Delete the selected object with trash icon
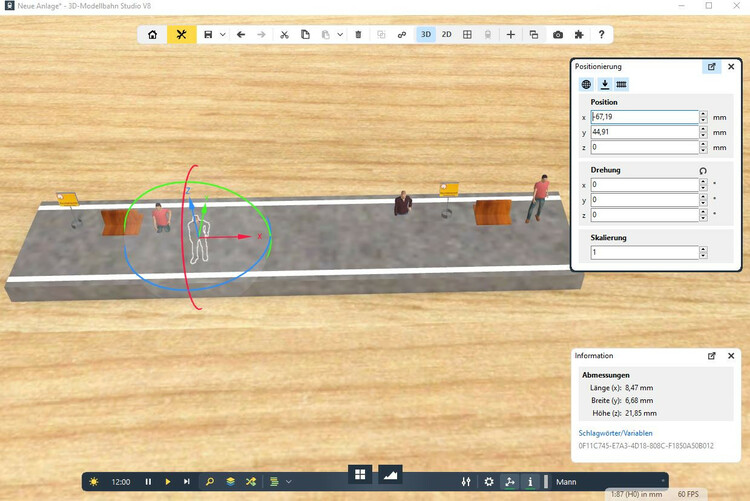 358,34
